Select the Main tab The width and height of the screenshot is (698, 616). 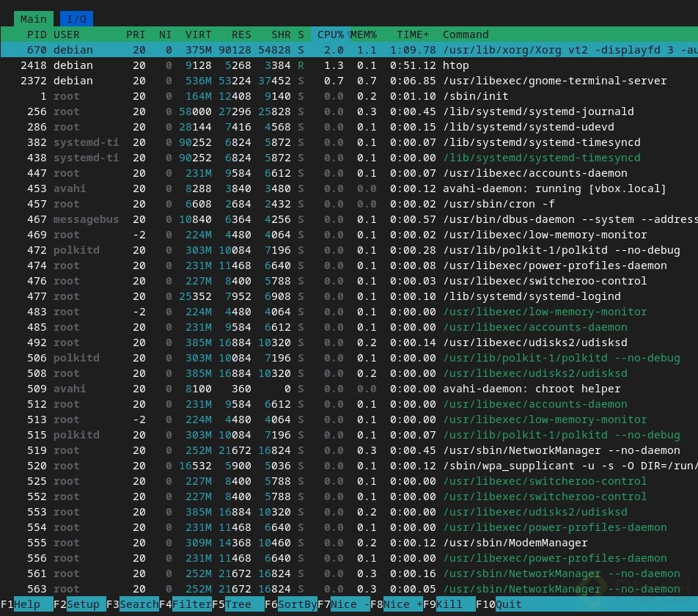coord(34,18)
